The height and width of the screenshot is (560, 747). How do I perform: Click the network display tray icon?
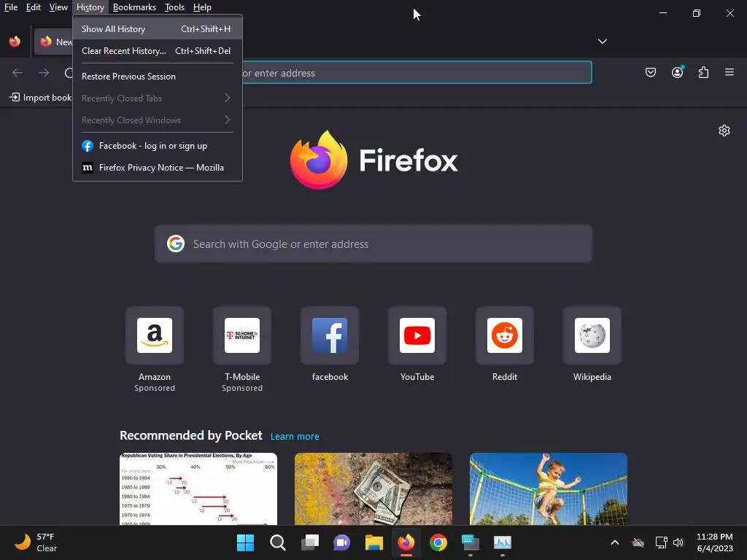(661, 542)
